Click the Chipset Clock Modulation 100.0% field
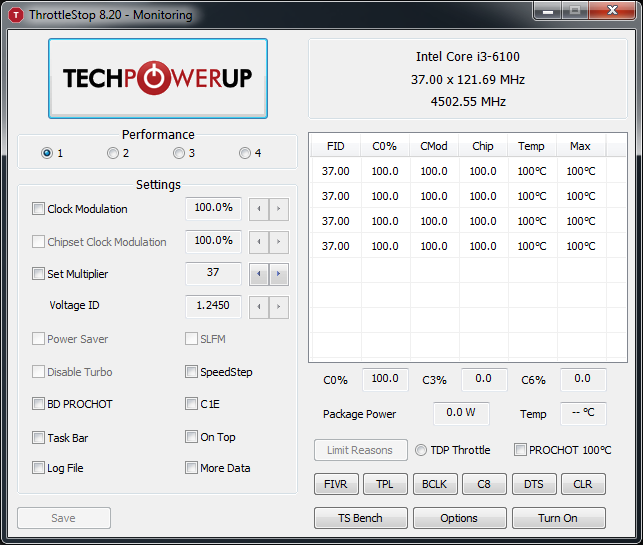643x545 pixels. tap(213, 241)
